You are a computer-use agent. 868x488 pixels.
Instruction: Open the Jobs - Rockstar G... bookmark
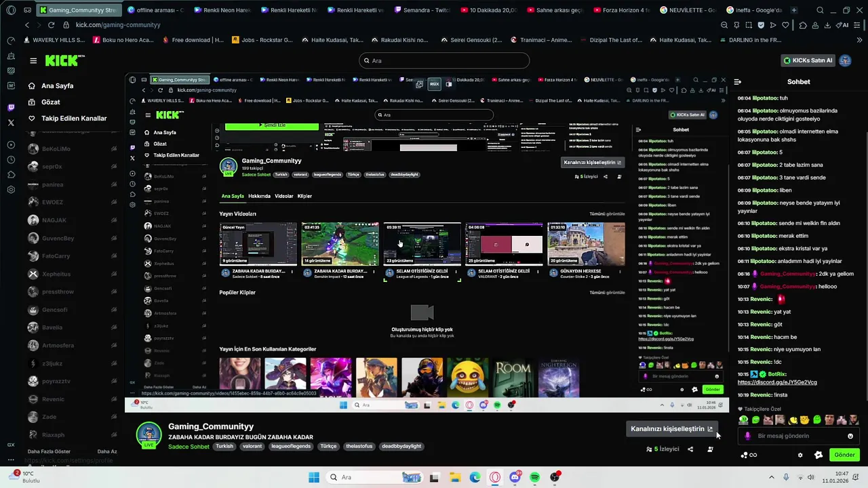pyautogui.click(x=262, y=40)
